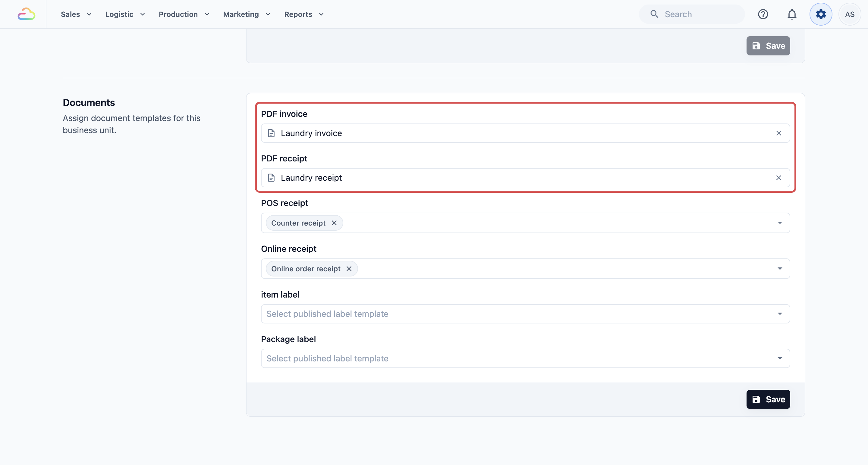Open the Package label template dropdown
This screenshot has width=868, height=465.
tap(525, 358)
